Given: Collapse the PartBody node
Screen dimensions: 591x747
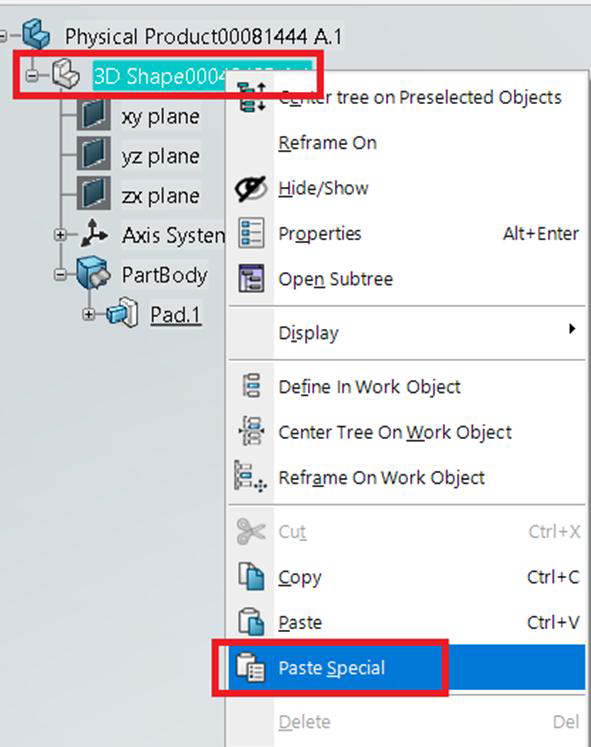Looking at the screenshot, I should [x=60, y=274].
